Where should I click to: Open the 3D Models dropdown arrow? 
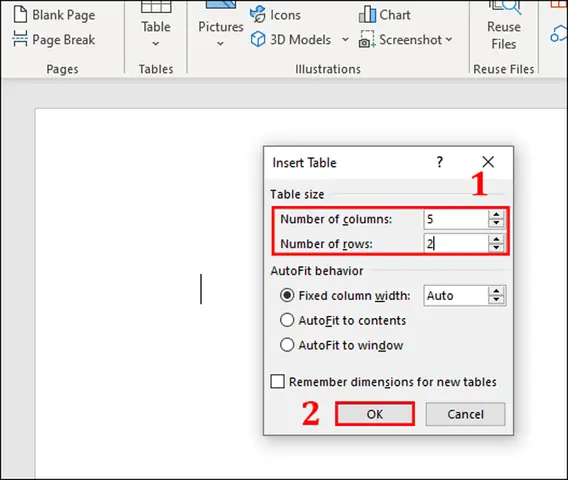point(345,39)
